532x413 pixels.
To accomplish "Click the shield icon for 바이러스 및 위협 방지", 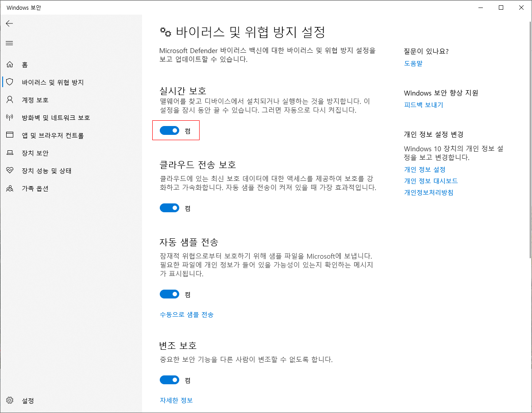I will click(x=10, y=82).
